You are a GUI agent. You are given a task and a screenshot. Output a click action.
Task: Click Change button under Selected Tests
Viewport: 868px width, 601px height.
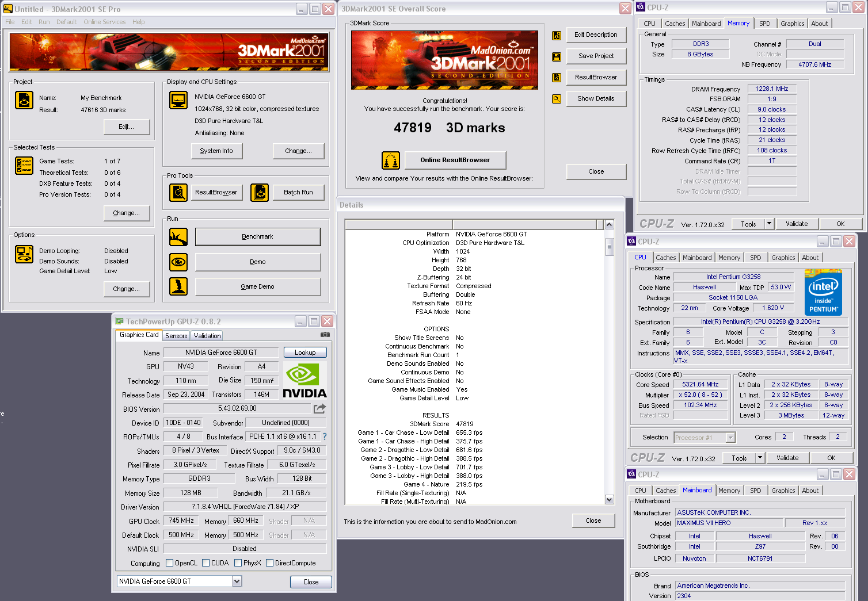pyautogui.click(x=126, y=213)
